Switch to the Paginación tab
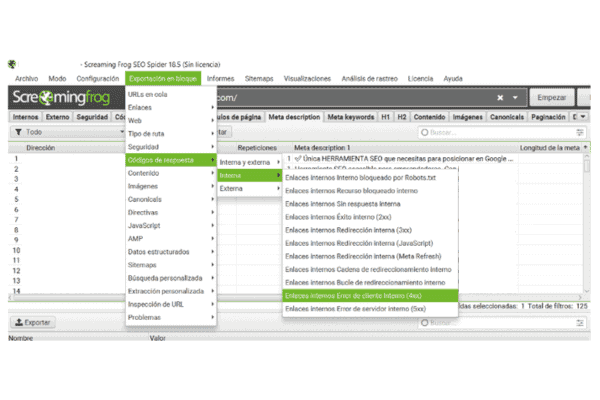 tap(548, 117)
